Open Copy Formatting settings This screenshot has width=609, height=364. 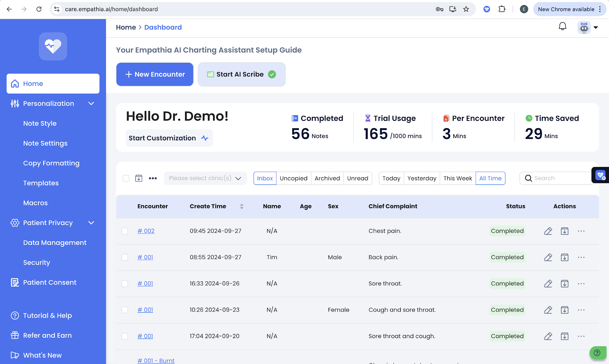51,163
